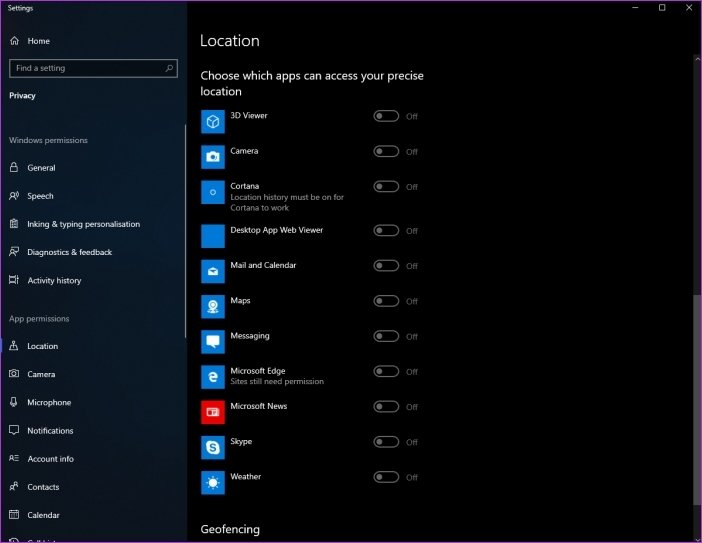Screen dimensions: 702x543
Task: Toggle Cortana location access on
Action: point(386,186)
